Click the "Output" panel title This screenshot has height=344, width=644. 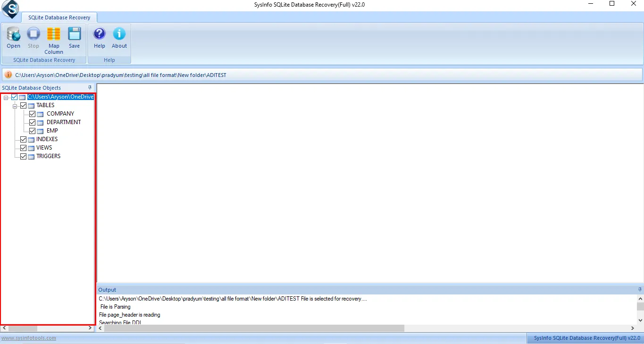tap(107, 290)
